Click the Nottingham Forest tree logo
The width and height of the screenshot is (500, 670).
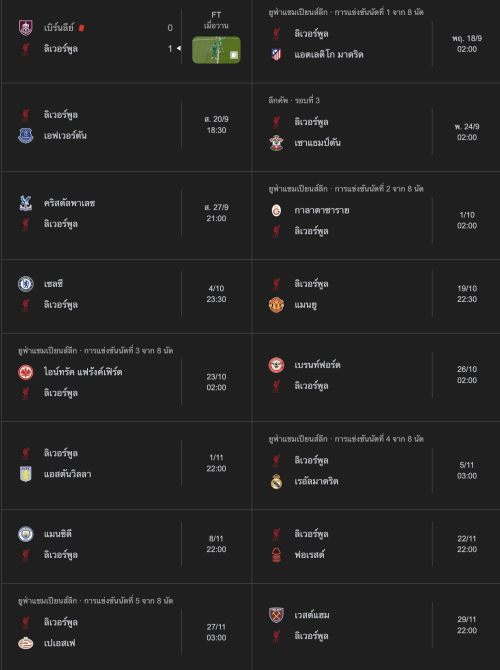tap(276, 555)
